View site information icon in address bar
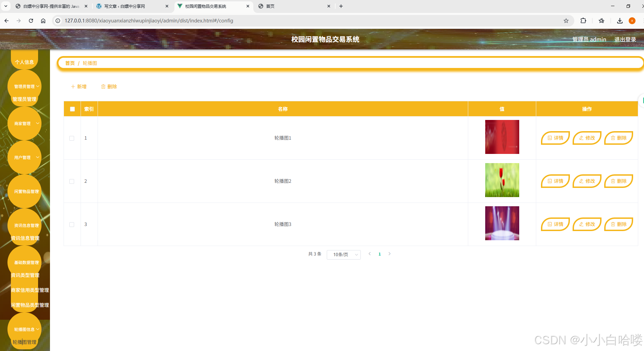 tap(58, 21)
